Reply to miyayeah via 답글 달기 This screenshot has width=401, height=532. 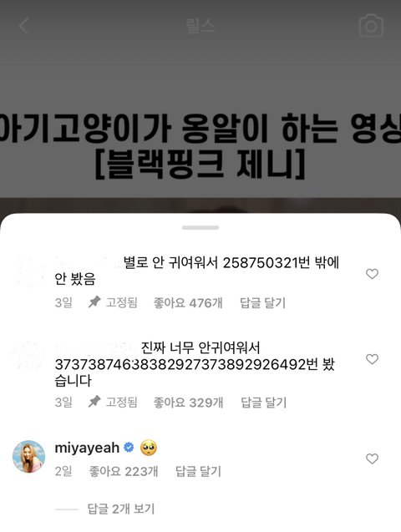(198, 471)
